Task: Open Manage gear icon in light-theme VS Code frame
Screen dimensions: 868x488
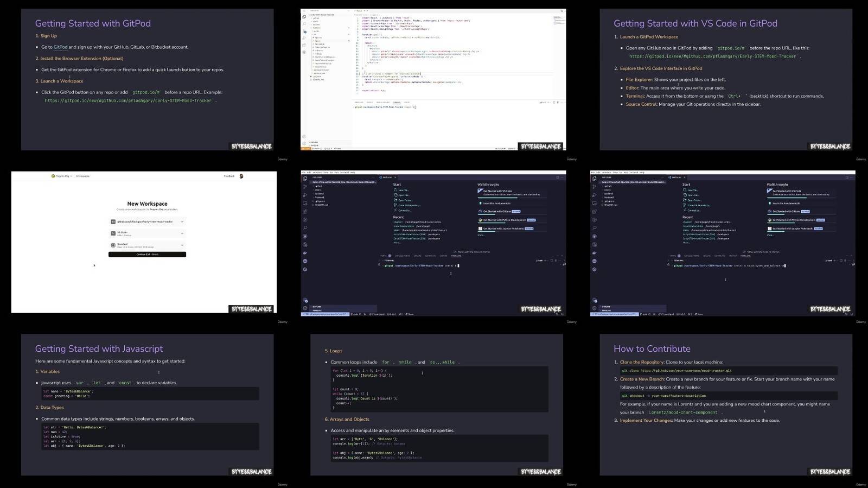Action: pos(304,143)
